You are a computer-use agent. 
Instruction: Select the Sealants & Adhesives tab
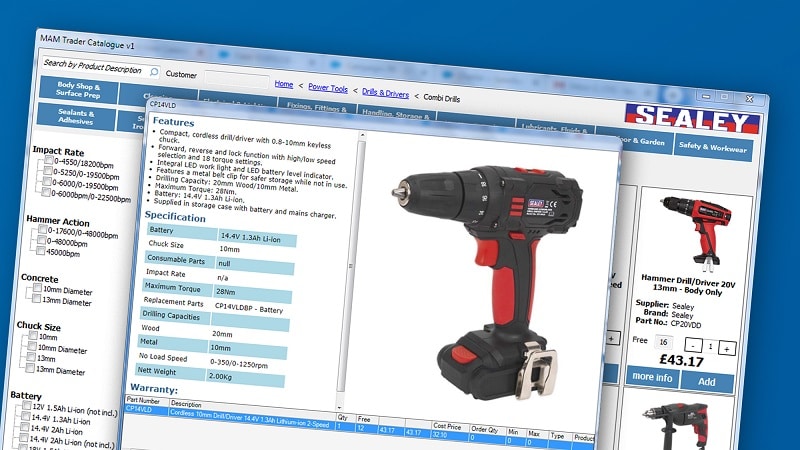coord(76,116)
